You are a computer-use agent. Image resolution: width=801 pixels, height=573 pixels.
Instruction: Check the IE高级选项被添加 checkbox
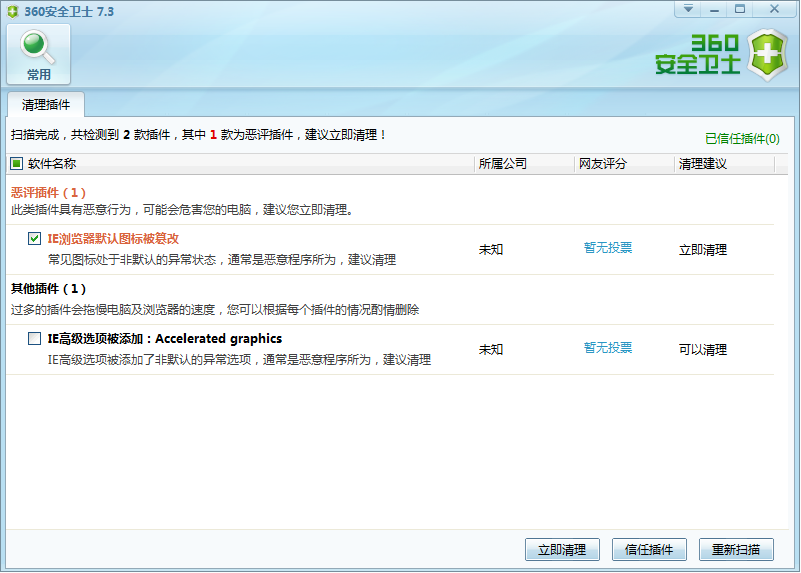pos(35,339)
